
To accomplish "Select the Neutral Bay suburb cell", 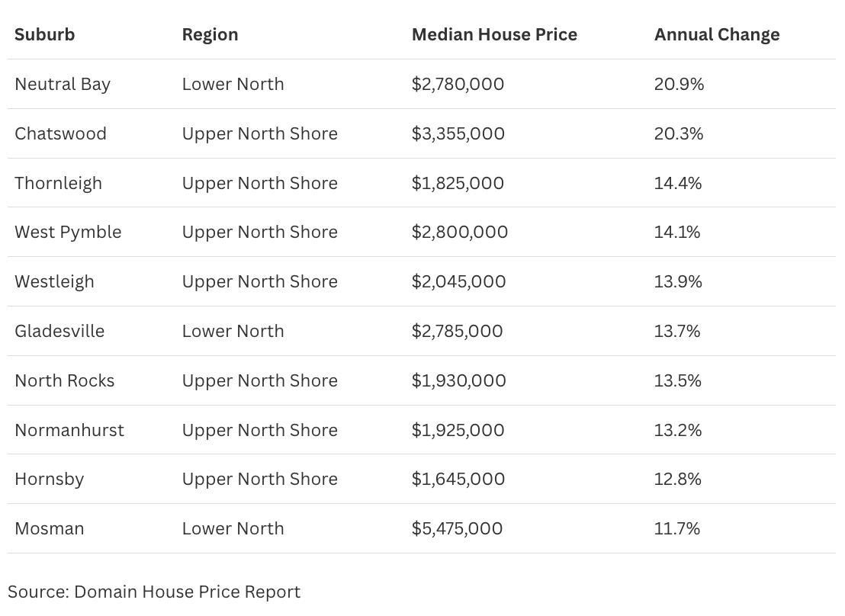I will click(63, 84).
